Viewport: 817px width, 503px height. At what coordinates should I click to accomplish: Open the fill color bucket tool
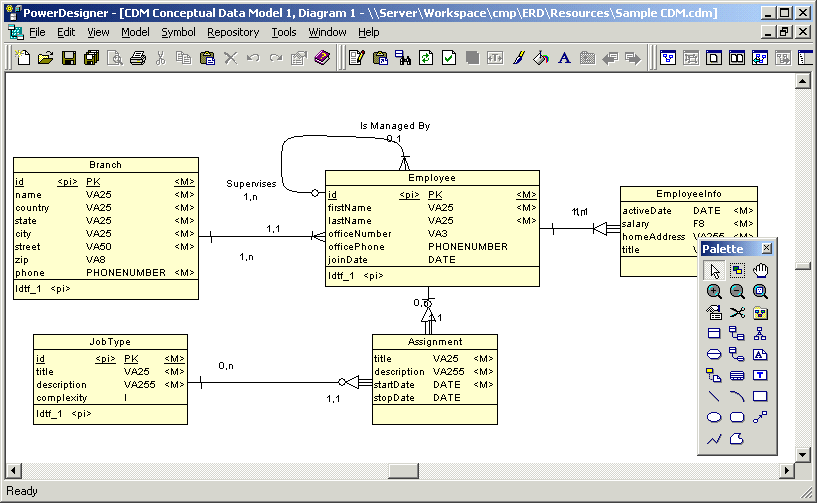(x=541, y=58)
